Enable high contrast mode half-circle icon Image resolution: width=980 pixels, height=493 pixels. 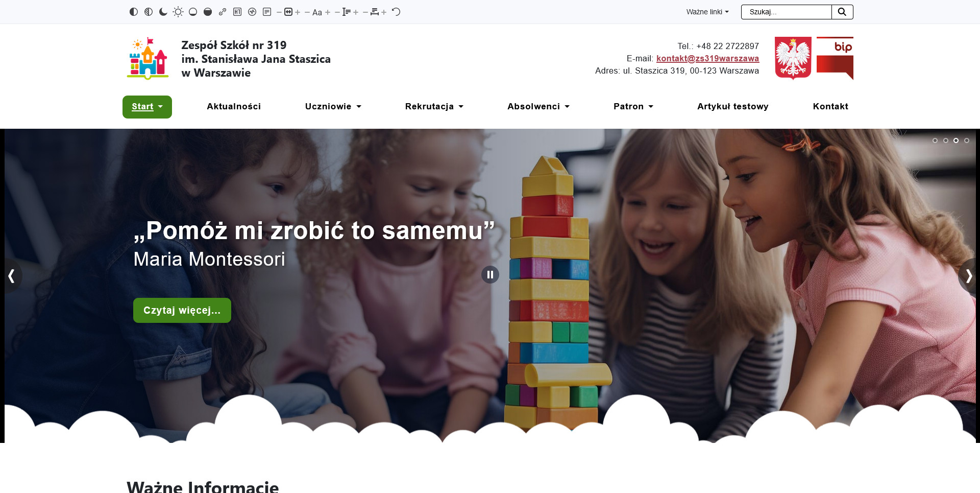click(134, 12)
